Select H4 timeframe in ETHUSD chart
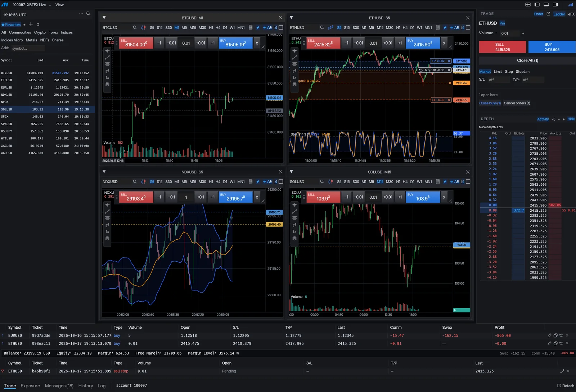576x392 pixels. click(405, 27)
